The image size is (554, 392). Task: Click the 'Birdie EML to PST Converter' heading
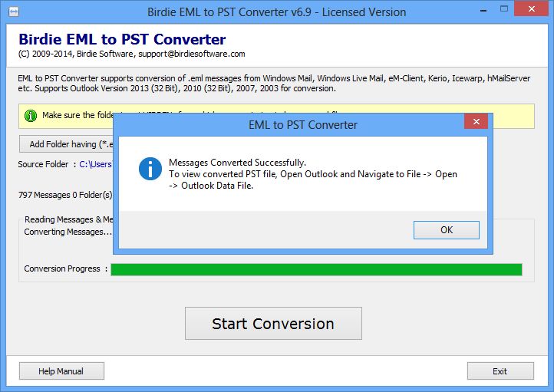122,39
